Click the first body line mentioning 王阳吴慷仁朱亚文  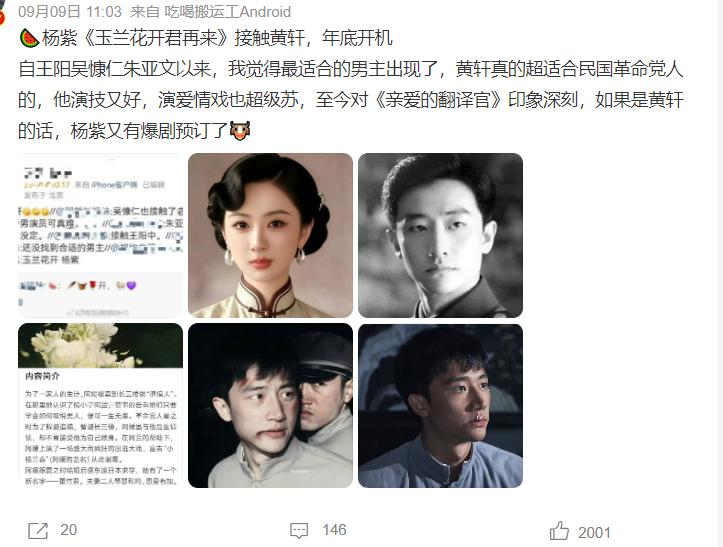pos(350,69)
